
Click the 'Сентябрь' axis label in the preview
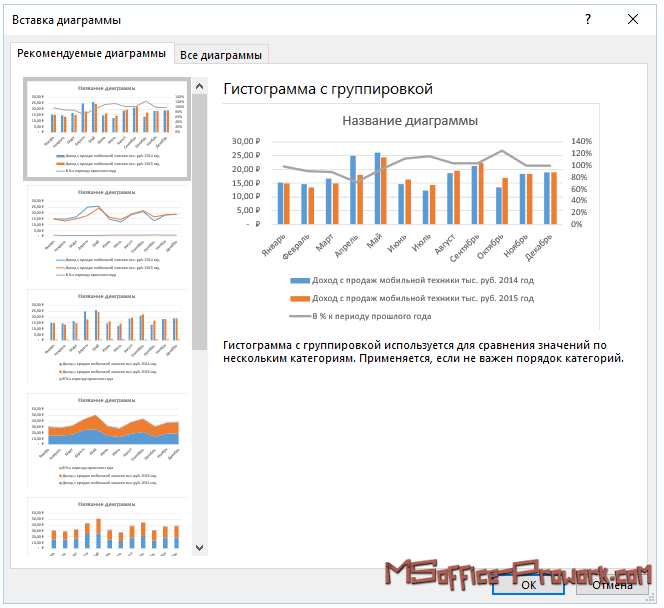point(465,248)
